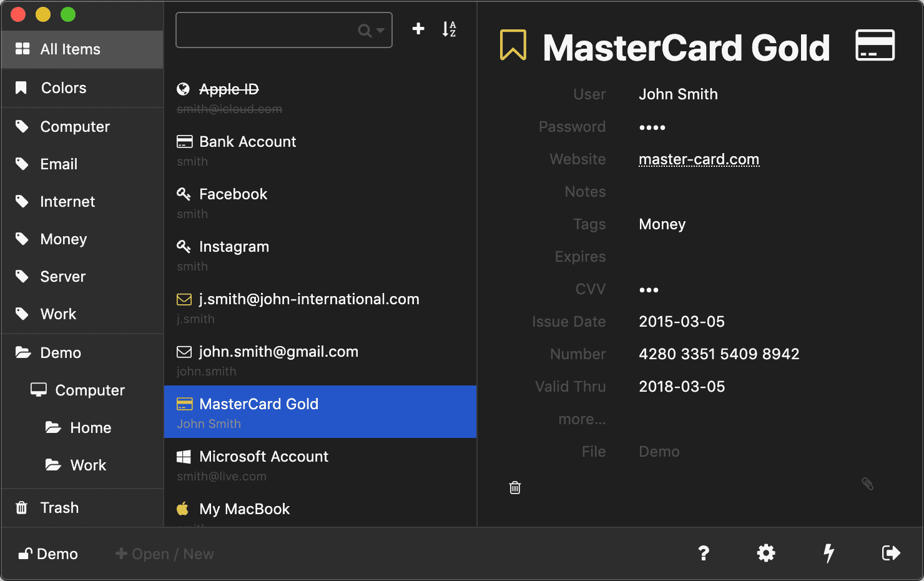Image resolution: width=924 pixels, height=581 pixels.
Task: Click the Valid Thru value 2018-03-05
Action: (x=682, y=387)
